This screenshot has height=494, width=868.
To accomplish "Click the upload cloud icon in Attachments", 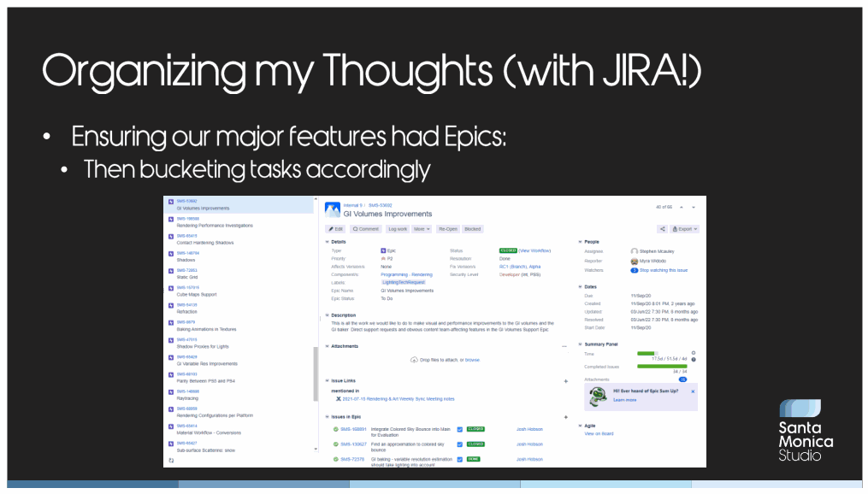I will 414,360.
